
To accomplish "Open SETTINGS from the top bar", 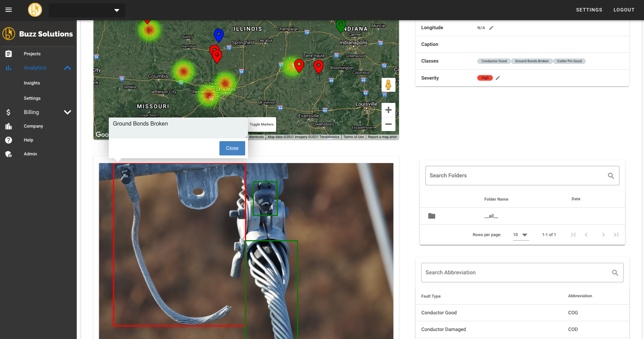I will [589, 10].
